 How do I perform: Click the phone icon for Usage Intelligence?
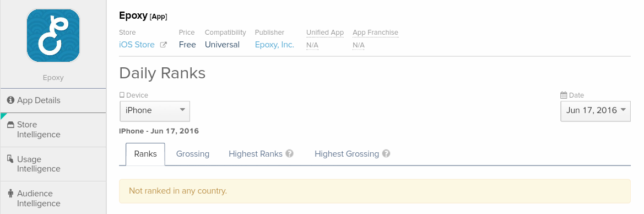[x=10, y=158]
